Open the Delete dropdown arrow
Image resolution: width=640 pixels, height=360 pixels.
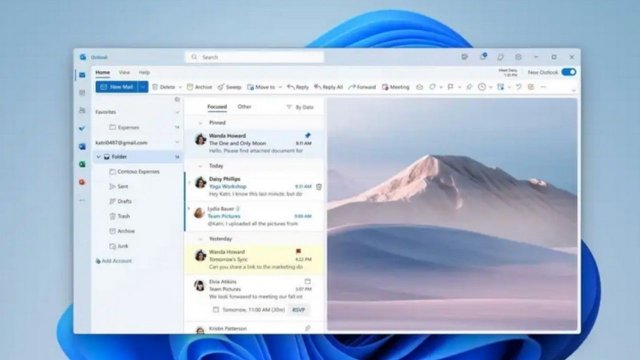point(180,87)
